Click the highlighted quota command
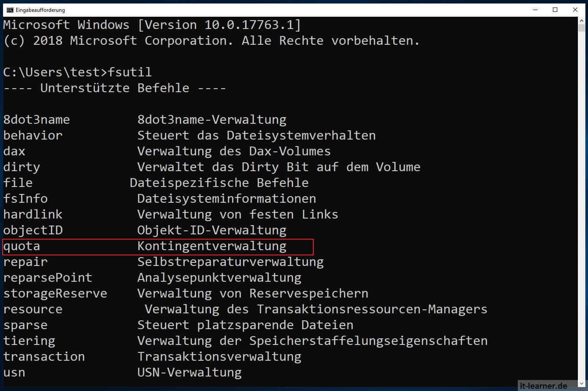This screenshot has width=588, height=391. pyautogui.click(x=22, y=246)
